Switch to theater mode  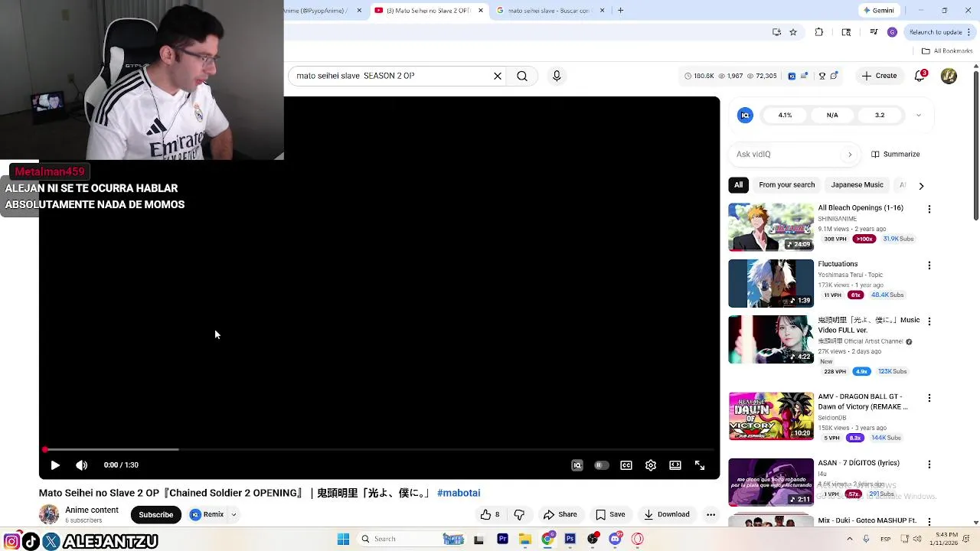coord(675,465)
